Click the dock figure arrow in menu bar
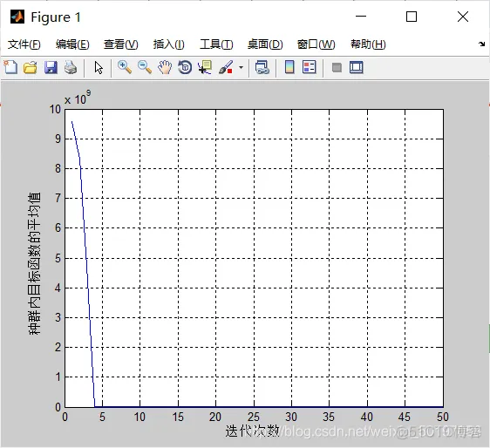The image size is (490, 448). tap(481, 44)
